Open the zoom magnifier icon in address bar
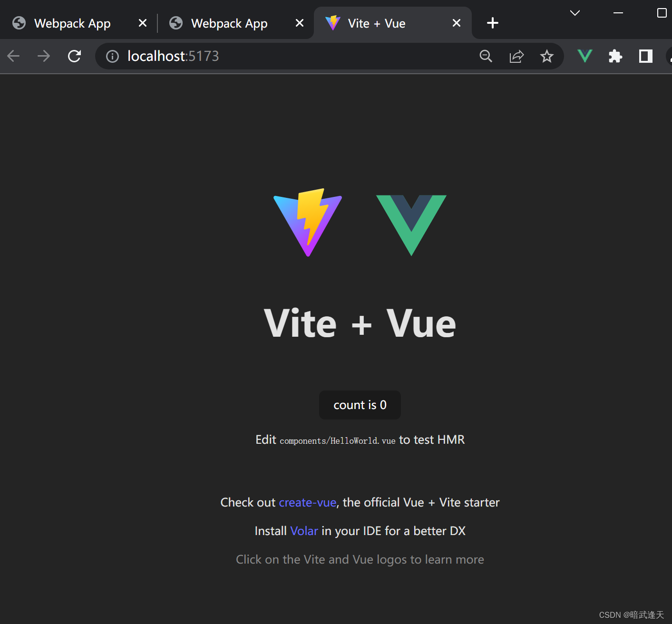The image size is (672, 624). tap(486, 56)
